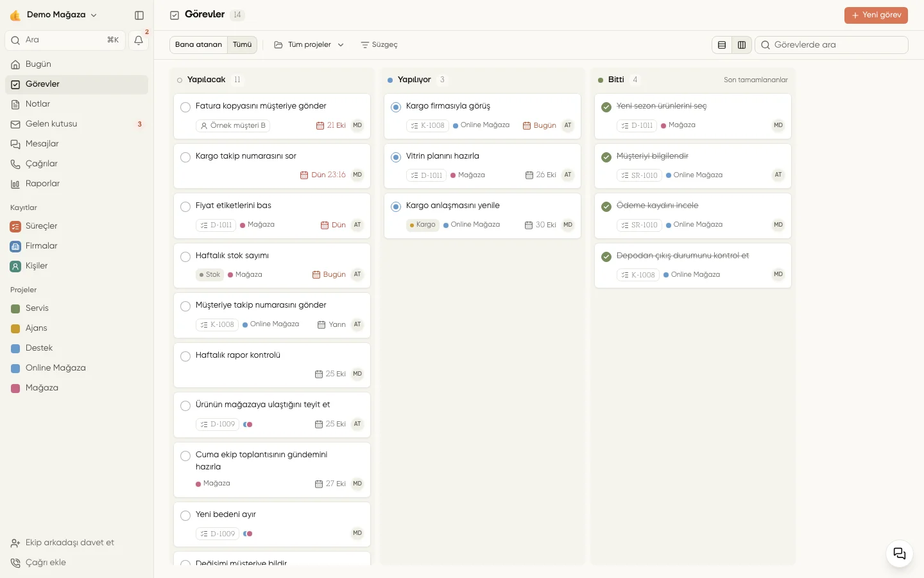Open Firmalar records

click(77, 246)
